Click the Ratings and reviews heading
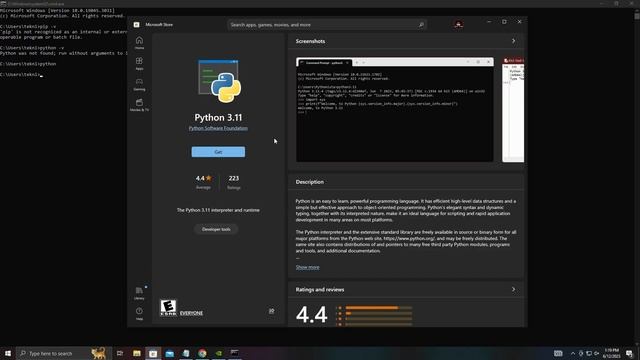 tap(320, 289)
